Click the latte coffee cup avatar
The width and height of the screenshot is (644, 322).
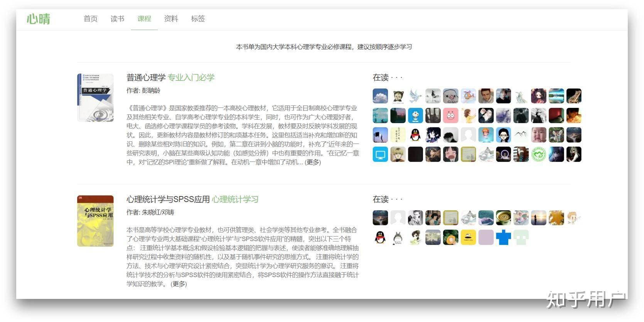pyautogui.click(x=503, y=218)
